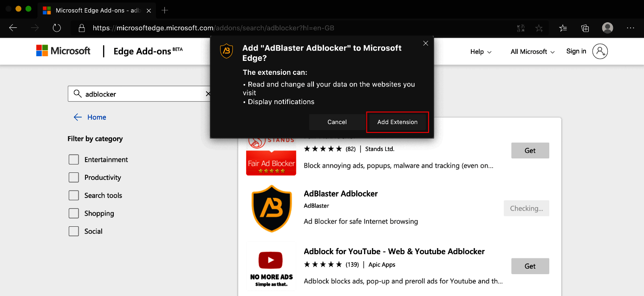Click the Microsoft logo
Screen dimensions: 644x296
63,51
